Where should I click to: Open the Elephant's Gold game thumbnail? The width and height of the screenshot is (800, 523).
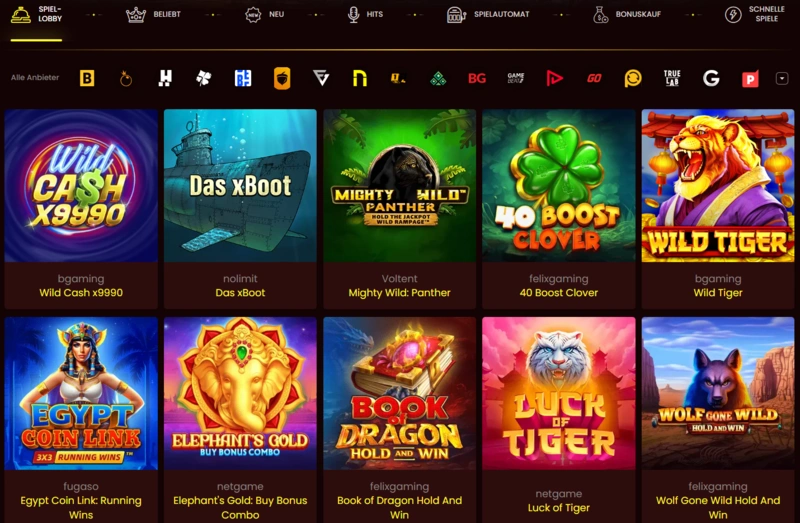click(x=240, y=393)
